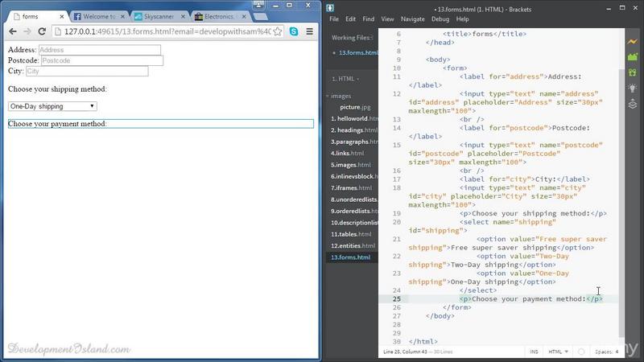Image resolution: width=644 pixels, height=362 pixels.
Task: Open the Navigate menu in Brackets
Action: [413, 19]
